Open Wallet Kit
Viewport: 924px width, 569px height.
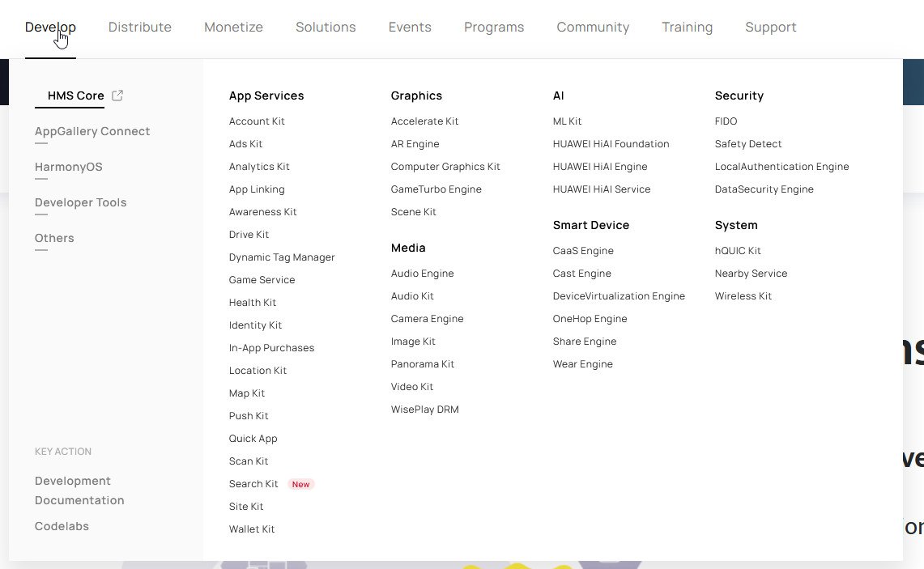pyautogui.click(x=252, y=529)
